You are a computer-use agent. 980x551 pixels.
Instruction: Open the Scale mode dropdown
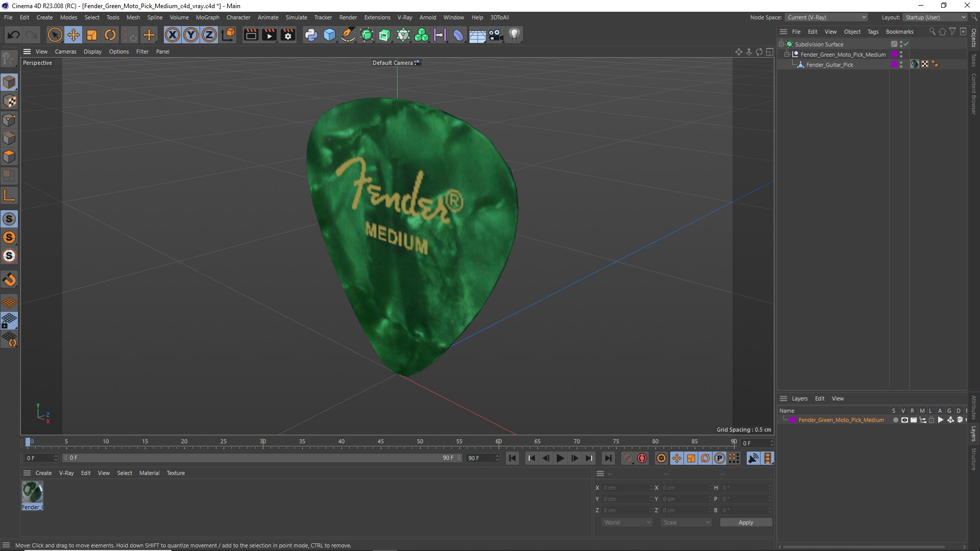pyautogui.click(x=686, y=522)
